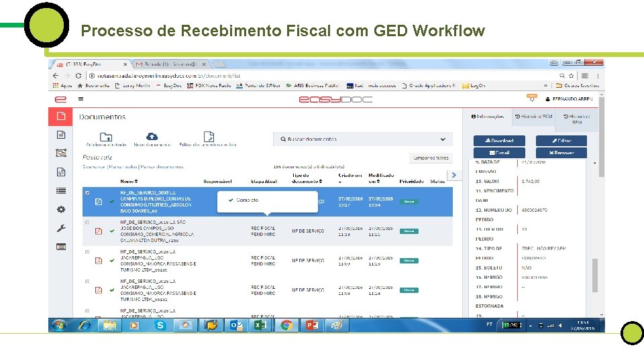Viewport: 644px width, 362px height.
Task: Open the Outros favoritos bookmarks folder
Action: coord(577,85)
